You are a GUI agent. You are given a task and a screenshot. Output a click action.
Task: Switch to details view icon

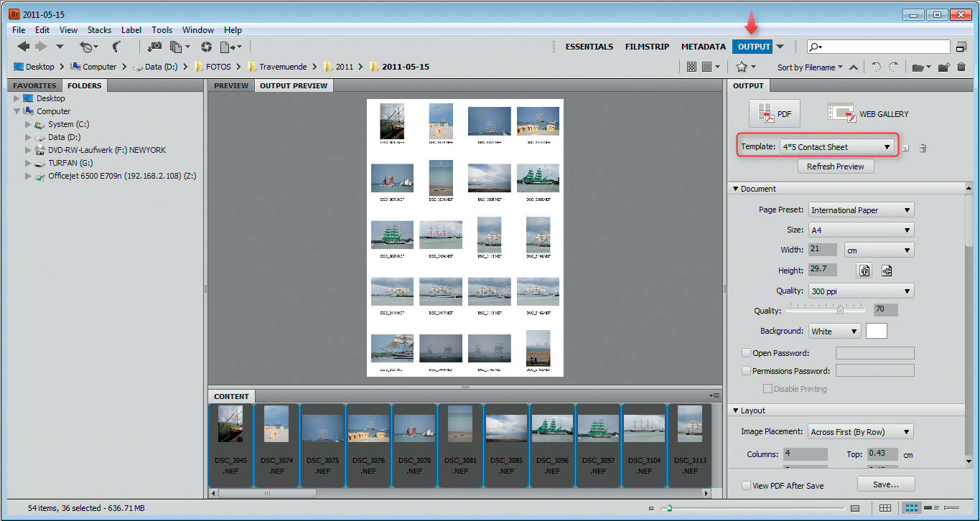tap(933, 508)
